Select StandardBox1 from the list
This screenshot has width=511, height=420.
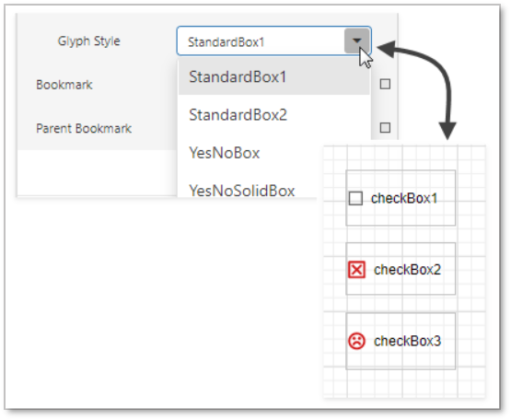point(274,77)
